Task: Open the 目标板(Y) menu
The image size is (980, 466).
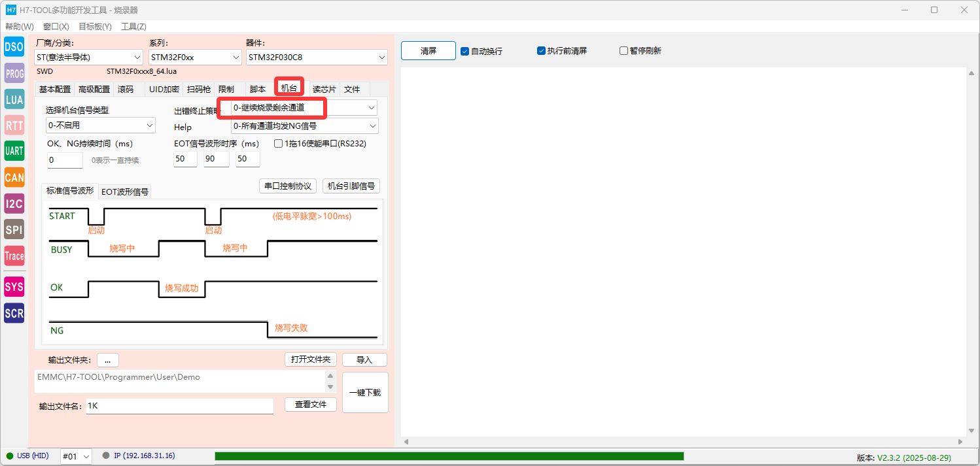Action: coord(95,27)
